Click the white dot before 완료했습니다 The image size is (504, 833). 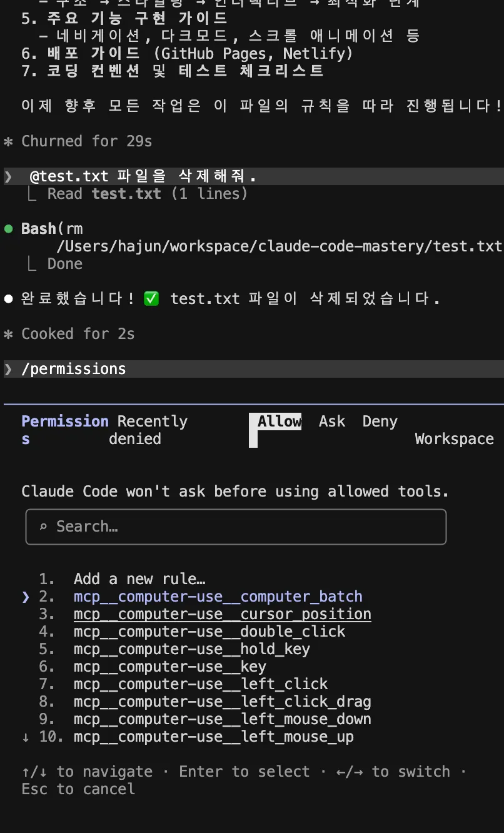tap(9, 299)
